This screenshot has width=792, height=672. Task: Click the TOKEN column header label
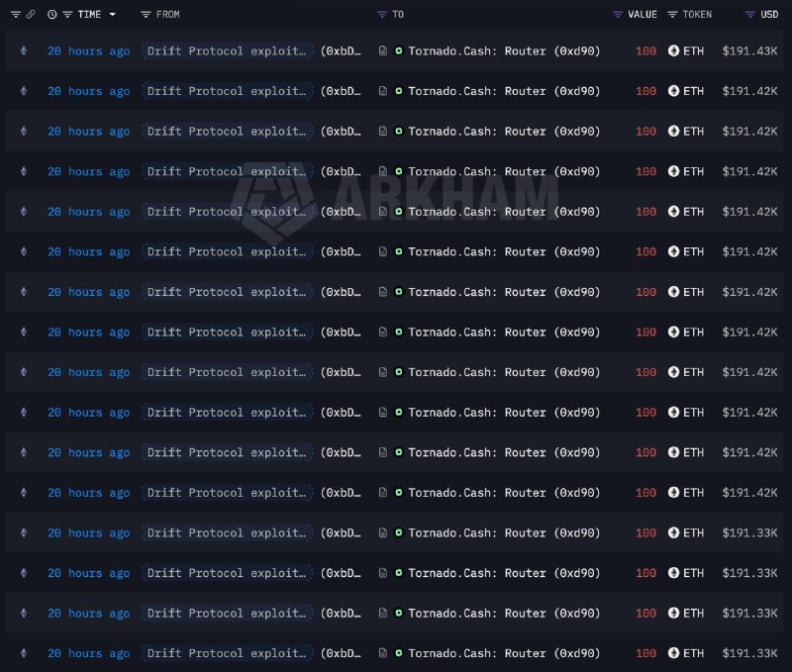[x=697, y=15]
